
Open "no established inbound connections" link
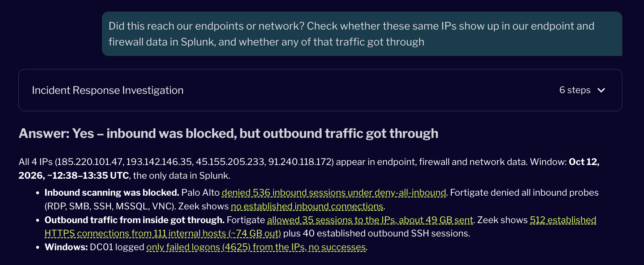tap(307, 207)
